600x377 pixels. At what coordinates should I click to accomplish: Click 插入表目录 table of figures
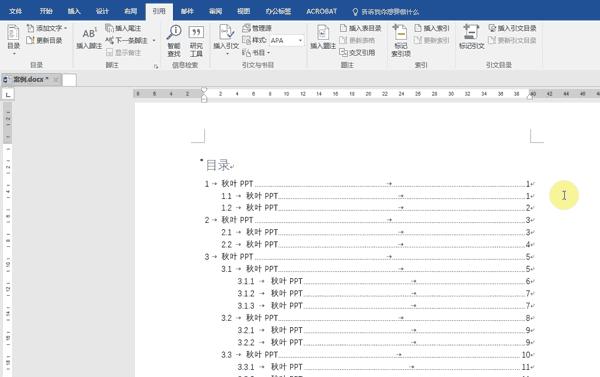point(360,28)
